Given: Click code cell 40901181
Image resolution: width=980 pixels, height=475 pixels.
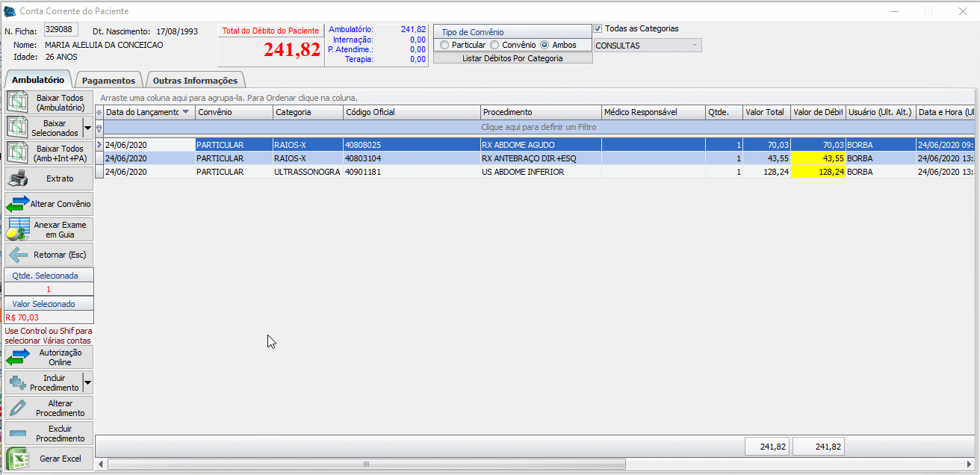Looking at the screenshot, I should point(412,172).
